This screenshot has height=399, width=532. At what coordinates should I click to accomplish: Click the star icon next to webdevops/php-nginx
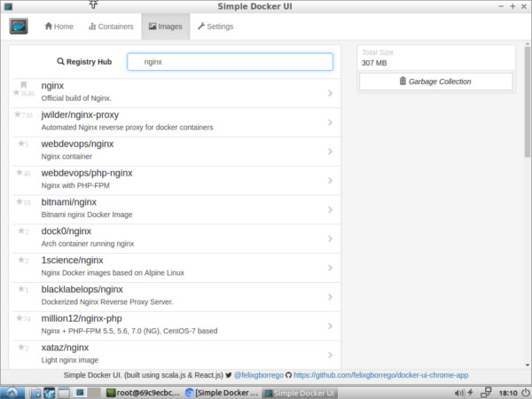(x=20, y=172)
